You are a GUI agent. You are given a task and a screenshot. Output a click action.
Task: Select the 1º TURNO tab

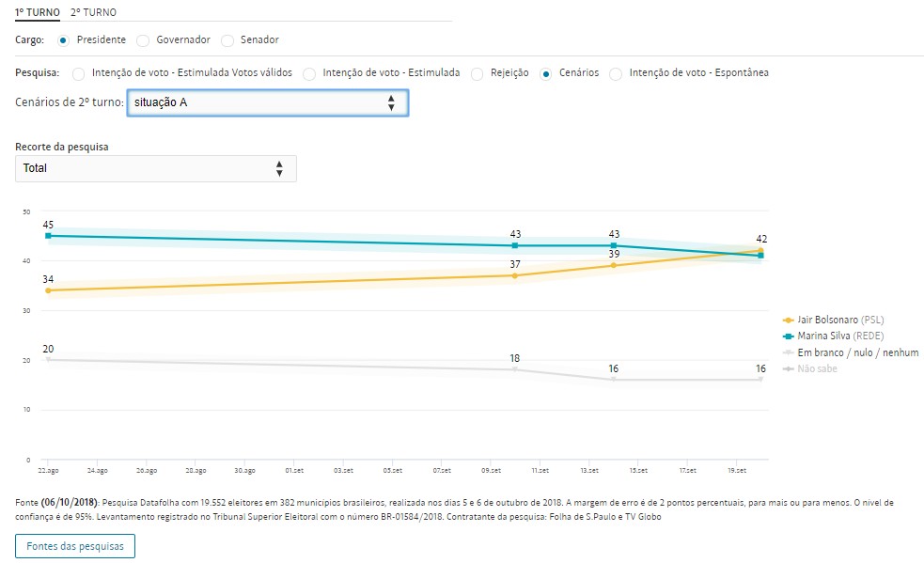coord(38,12)
